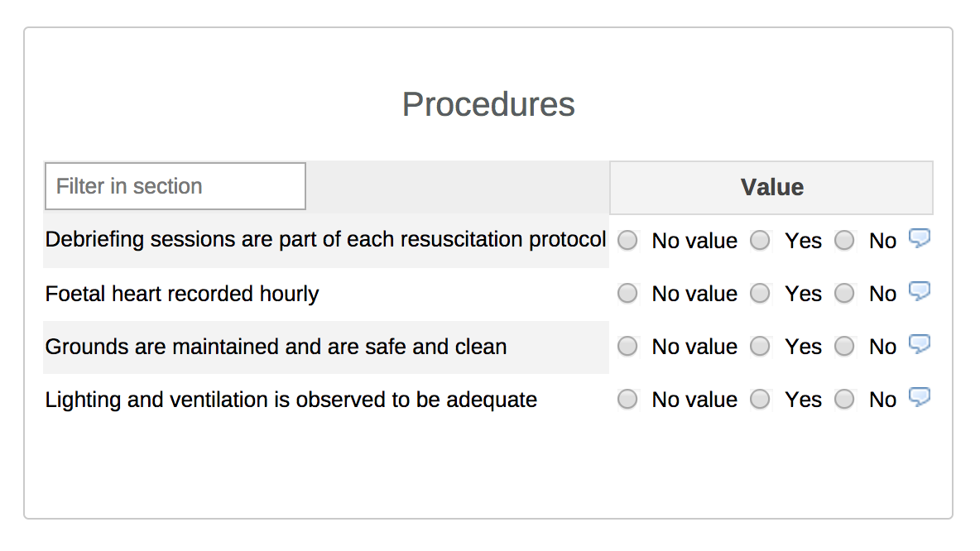
Task: Select Yes for Debriefing sessions protocol
Action: click(x=760, y=241)
